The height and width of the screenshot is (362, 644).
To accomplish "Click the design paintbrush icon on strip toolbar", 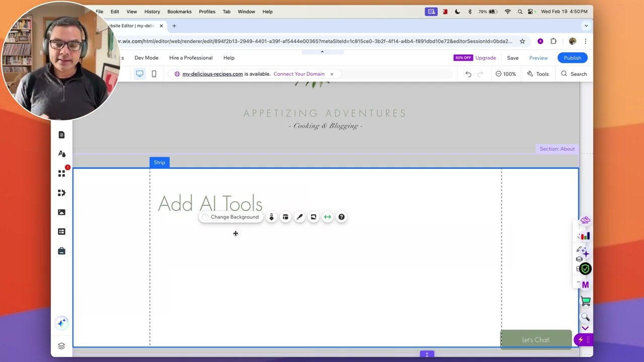I will 299,217.
